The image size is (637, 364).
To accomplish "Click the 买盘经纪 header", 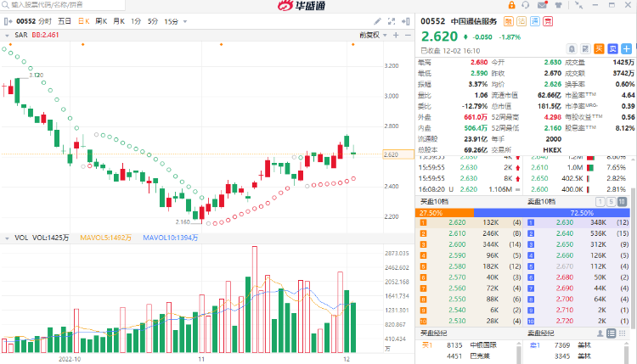I will (x=433, y=333).
